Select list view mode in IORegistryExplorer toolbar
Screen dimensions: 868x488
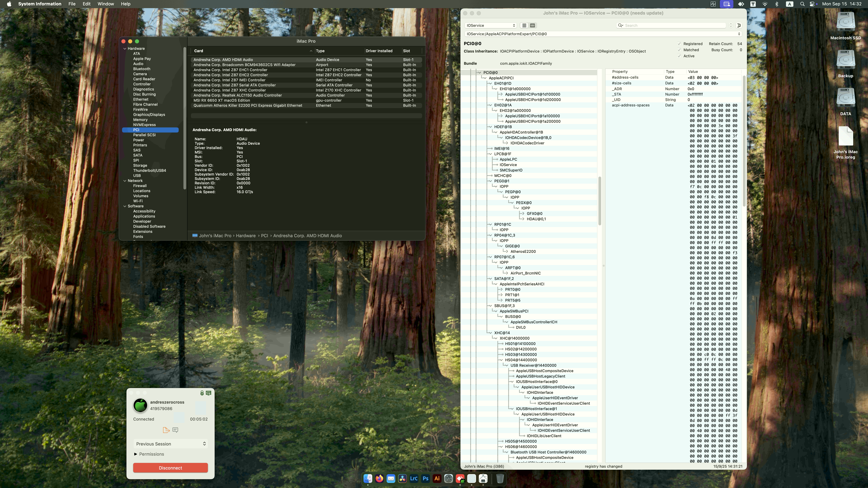click(x=524, y=26)
